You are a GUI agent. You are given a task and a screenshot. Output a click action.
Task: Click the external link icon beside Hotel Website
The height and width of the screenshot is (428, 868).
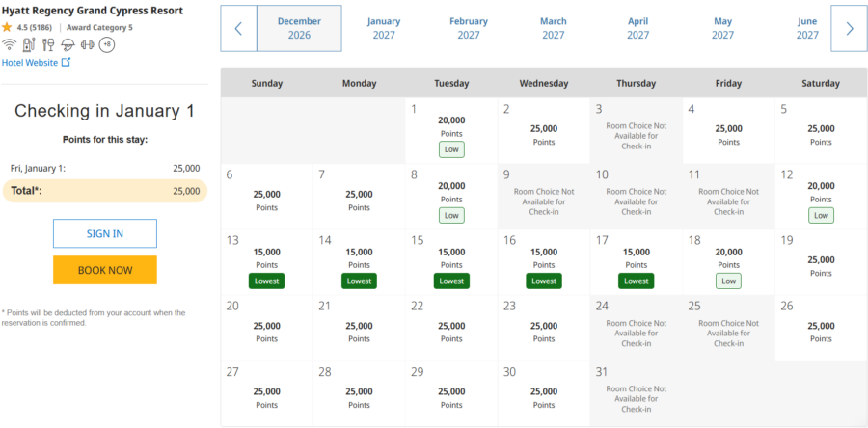point(66,62)
